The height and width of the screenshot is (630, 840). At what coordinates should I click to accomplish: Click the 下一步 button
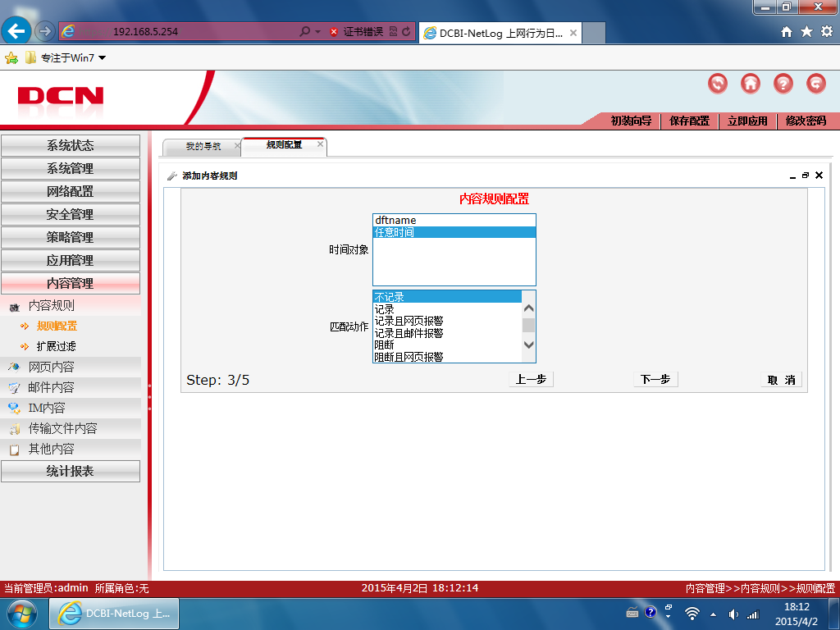(655, 379)
